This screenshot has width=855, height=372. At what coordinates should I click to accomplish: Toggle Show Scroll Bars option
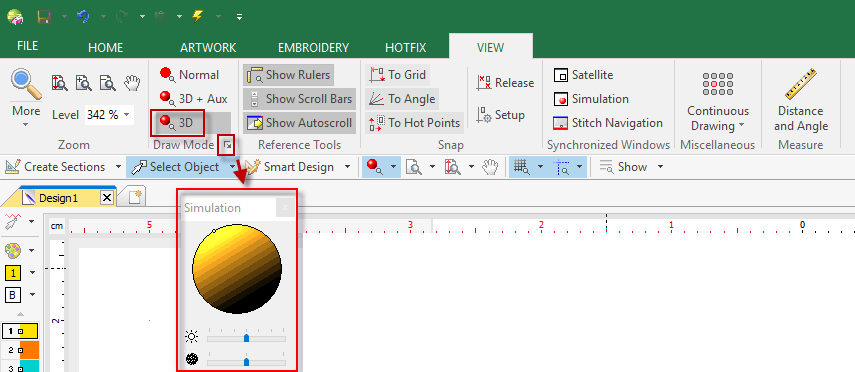[299, 99]
